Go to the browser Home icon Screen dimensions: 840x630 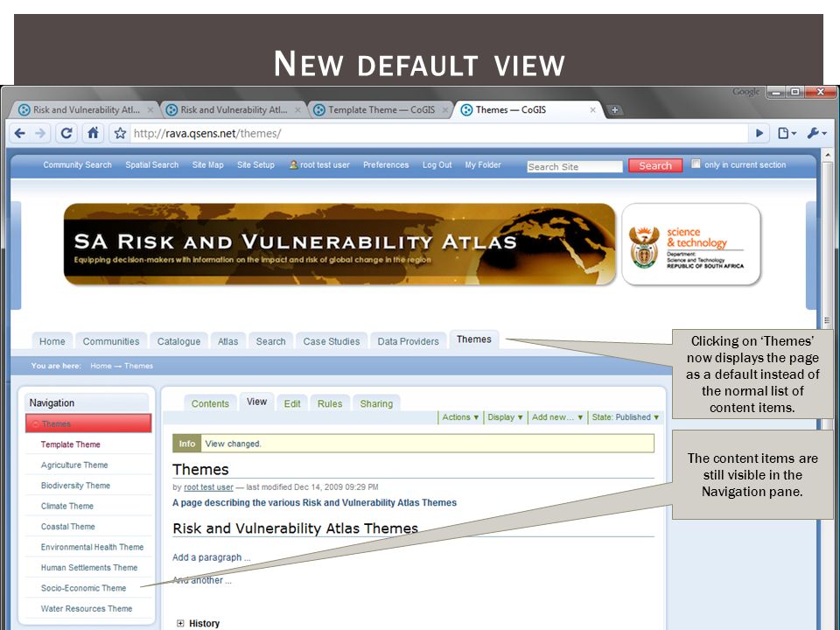93,133
